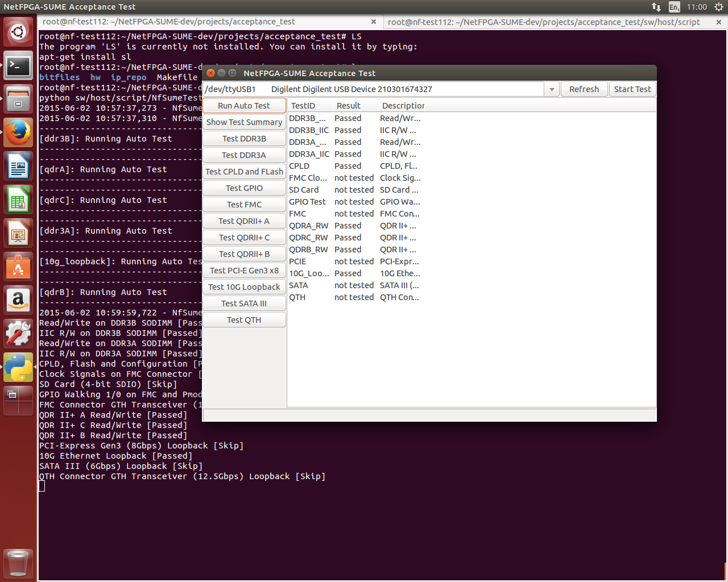
Task: Open Firefox from the launcher
Action: tap(18, 133)
